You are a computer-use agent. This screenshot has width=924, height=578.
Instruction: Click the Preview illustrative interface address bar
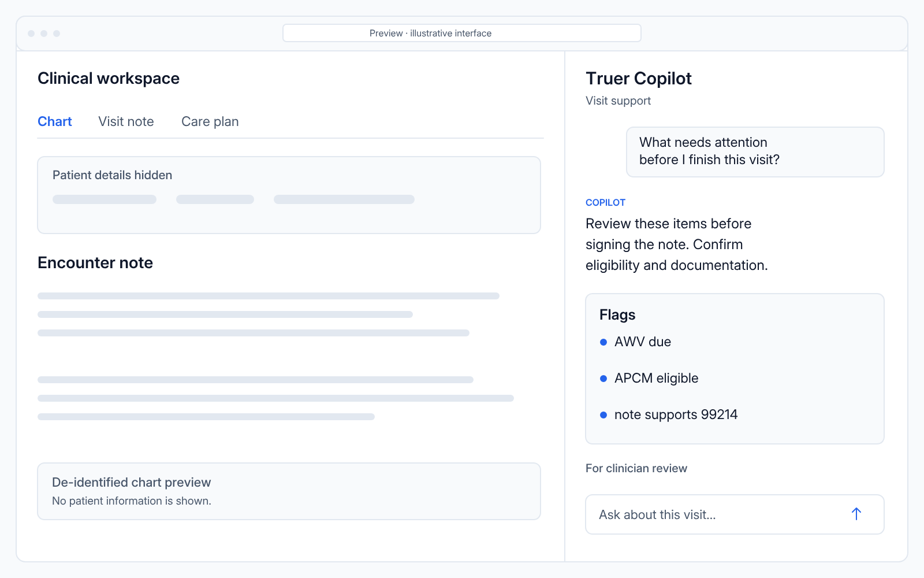pos(462,33)
